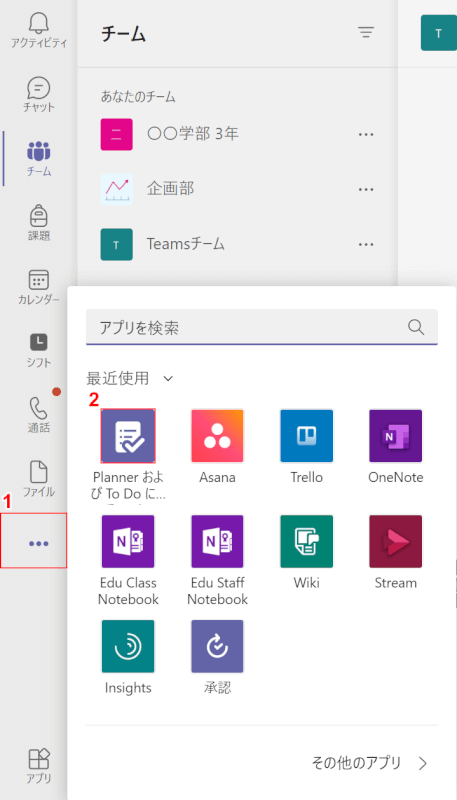Launch the OneNote app
This screenshot has width=457, height=800.
[x=396, y=436]
